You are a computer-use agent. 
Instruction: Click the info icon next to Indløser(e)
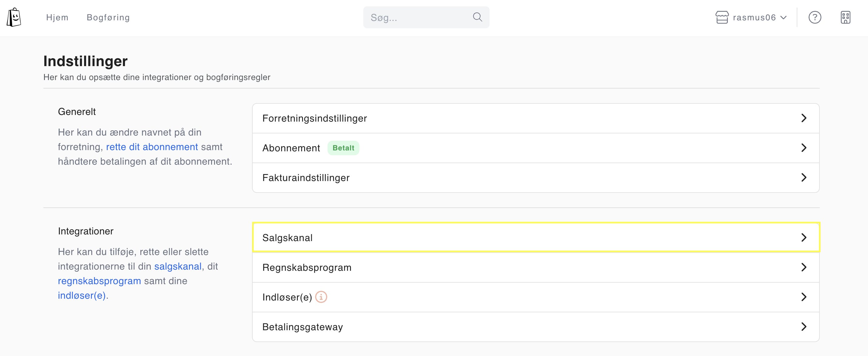321,297
